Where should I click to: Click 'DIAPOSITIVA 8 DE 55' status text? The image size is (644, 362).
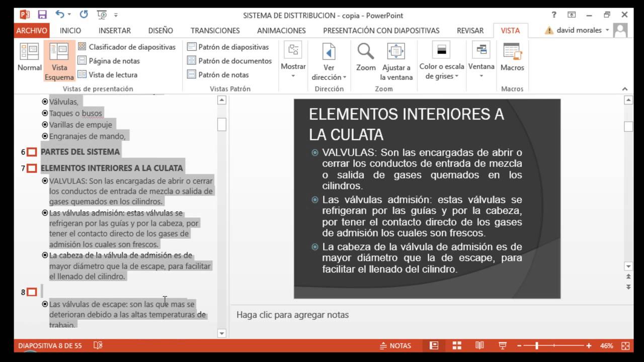tap(49, 346)
